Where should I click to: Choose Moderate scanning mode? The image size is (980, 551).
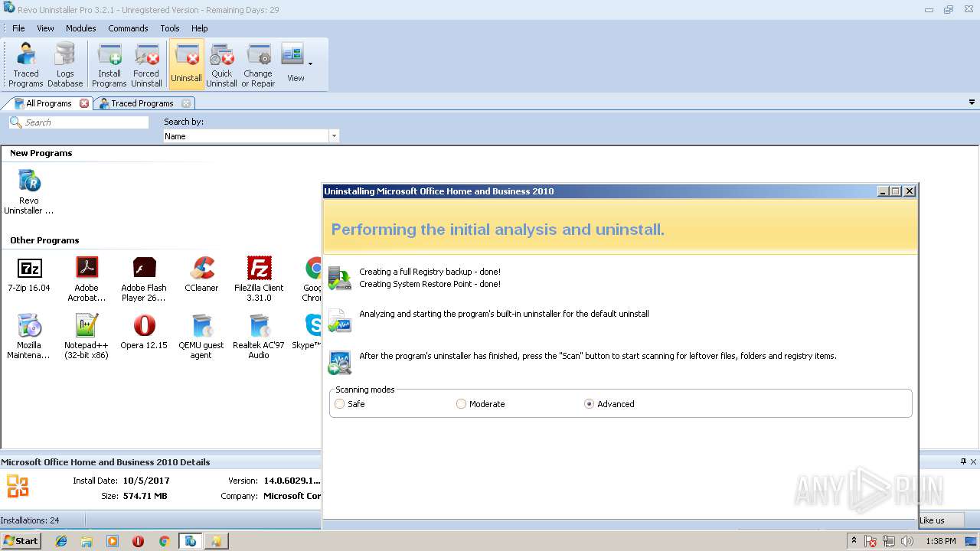462,404
